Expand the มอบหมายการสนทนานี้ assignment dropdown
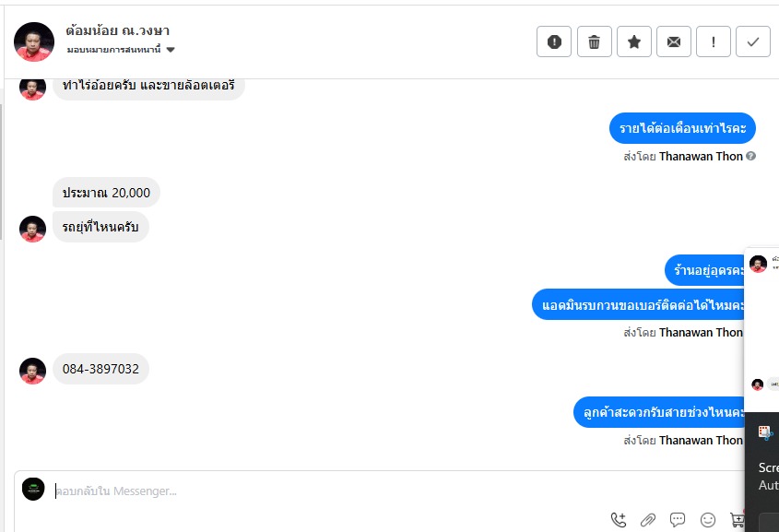 click(x=121, y=50)
